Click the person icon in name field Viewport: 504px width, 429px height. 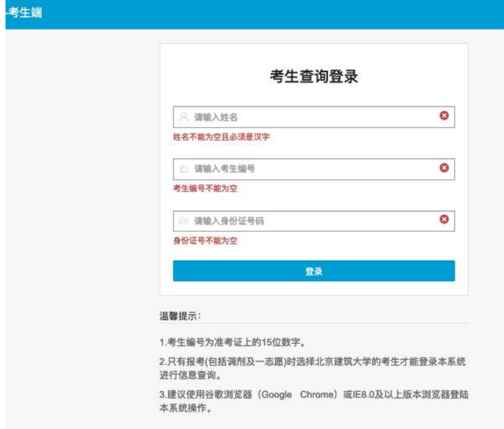(183, 117)
